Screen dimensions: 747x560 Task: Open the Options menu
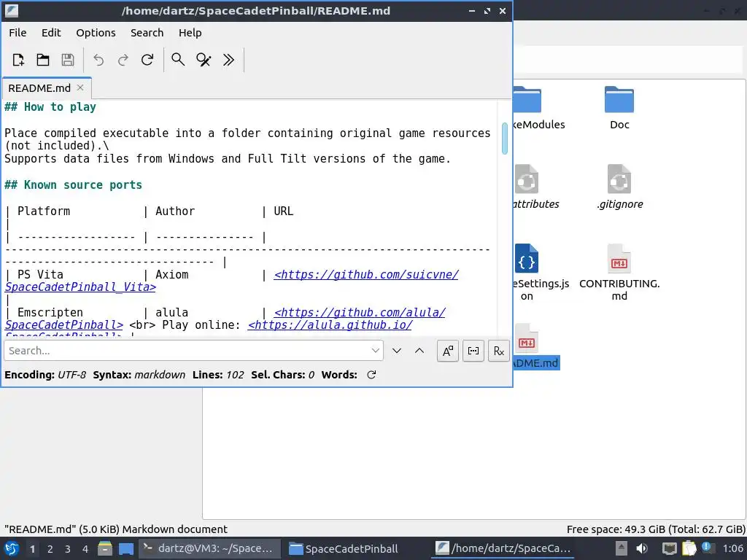point(96,33)
